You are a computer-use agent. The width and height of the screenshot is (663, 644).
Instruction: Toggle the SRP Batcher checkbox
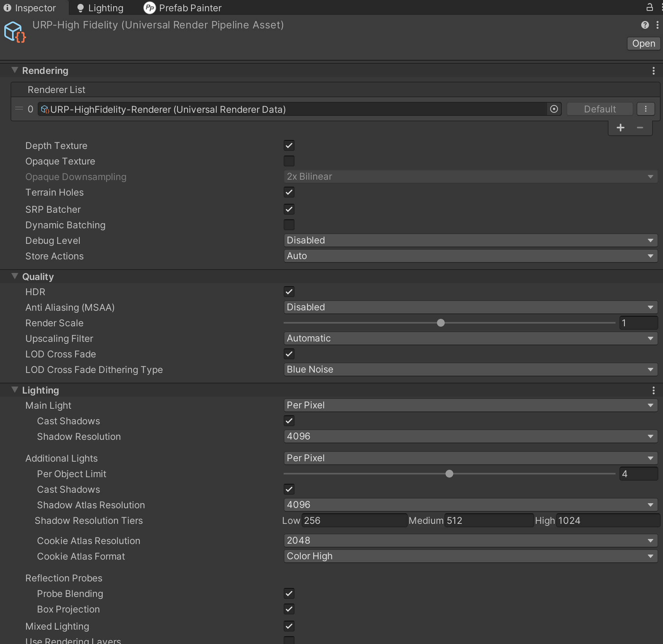click(289, 209)
